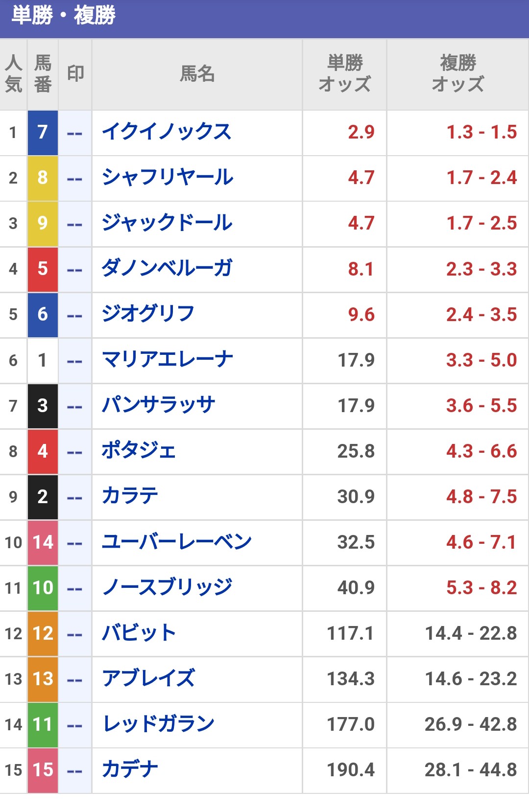
Task: Set mark for イクイノックス in 印 column
Action: coord(75,133)
